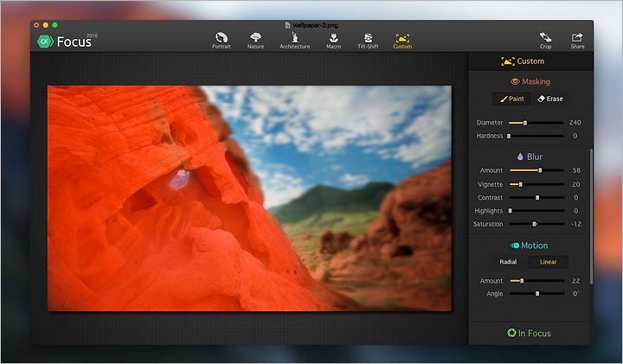Click the Motion Amount value 22
Image resolution: width=623 pixels, height=364 pixels.
pos(575,281)
